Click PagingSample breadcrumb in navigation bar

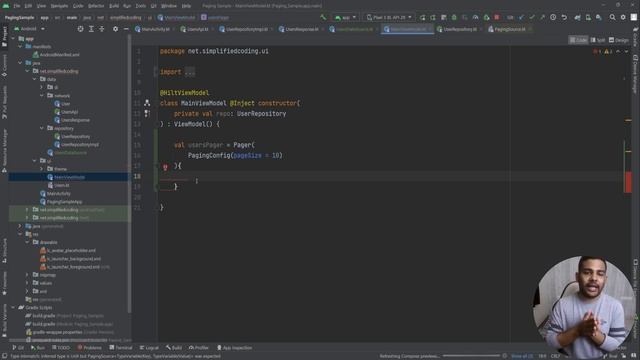[x=20, y=18]
